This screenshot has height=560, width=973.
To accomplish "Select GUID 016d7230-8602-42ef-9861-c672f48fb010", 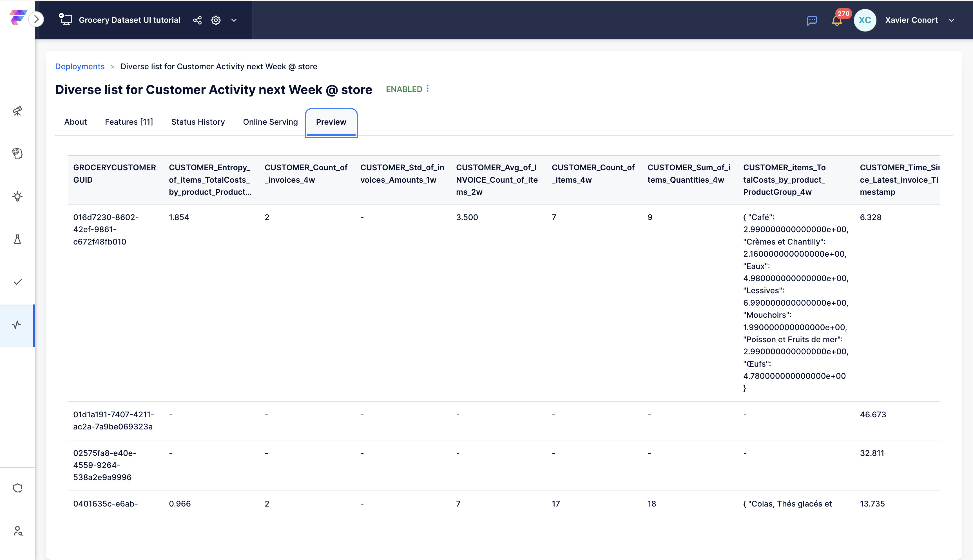I will point(105,229).
